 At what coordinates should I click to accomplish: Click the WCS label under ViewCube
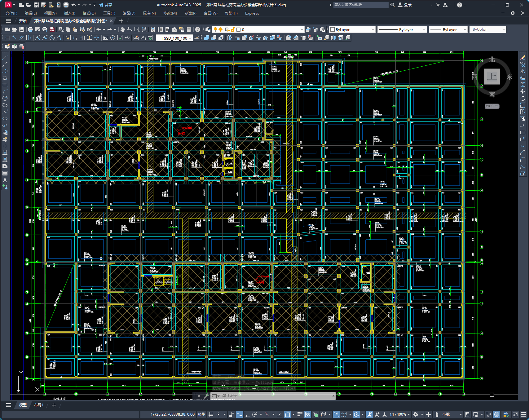pos(492,106)
